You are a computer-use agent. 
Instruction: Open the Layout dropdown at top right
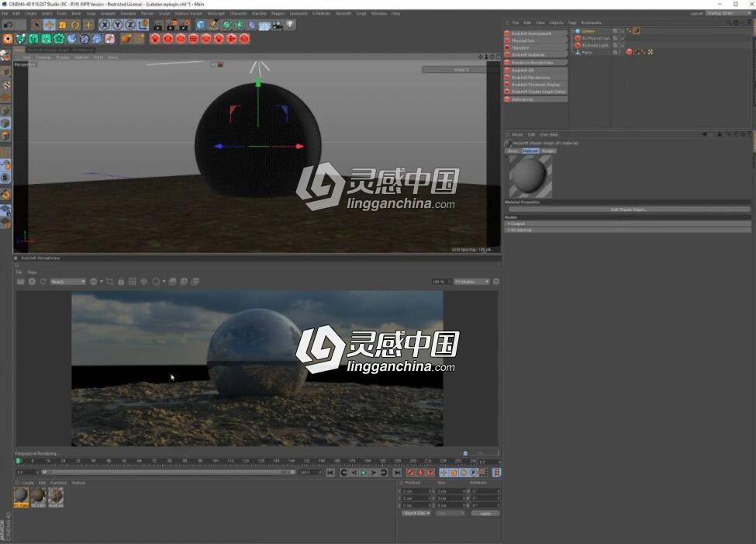click(728, 13)
